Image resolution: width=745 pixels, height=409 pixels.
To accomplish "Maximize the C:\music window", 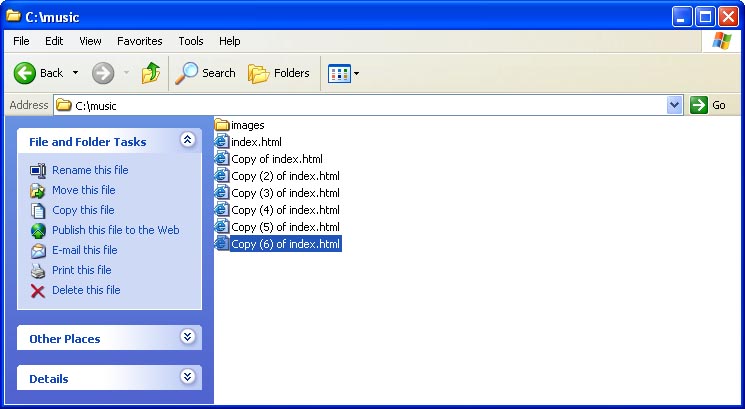I will pos(706,17).
